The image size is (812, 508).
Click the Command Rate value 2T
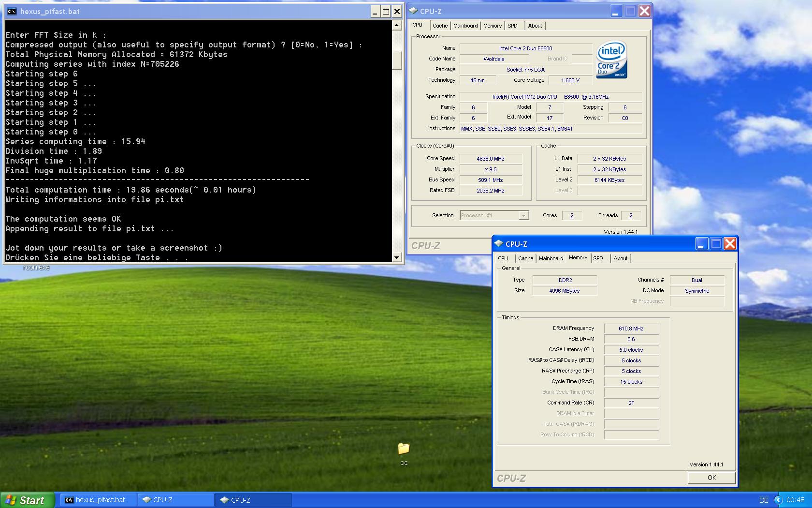point(631,403)
